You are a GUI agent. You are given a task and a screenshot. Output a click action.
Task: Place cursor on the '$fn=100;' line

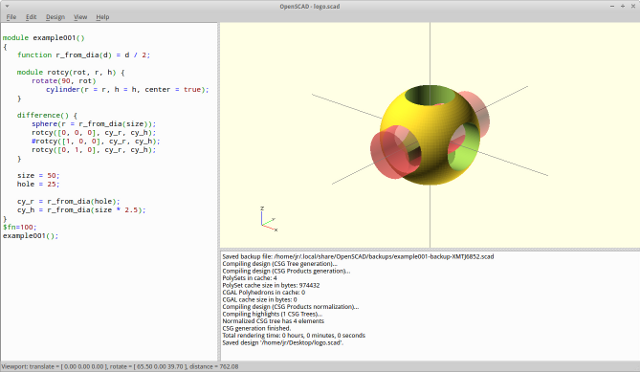tap(20, 227)
